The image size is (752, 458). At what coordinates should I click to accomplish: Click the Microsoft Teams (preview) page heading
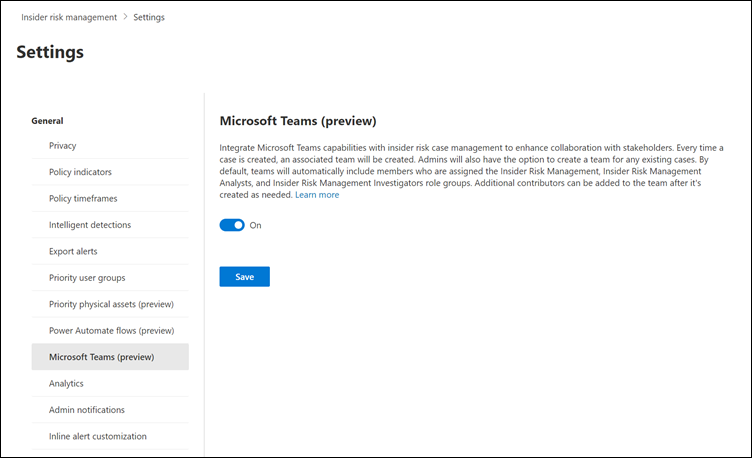(298, 121)
